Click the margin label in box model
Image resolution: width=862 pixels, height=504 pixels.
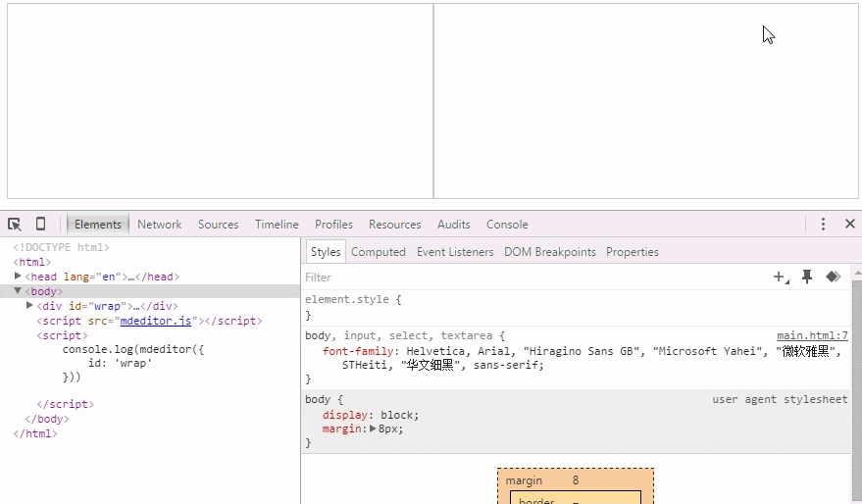coord(524,480)
